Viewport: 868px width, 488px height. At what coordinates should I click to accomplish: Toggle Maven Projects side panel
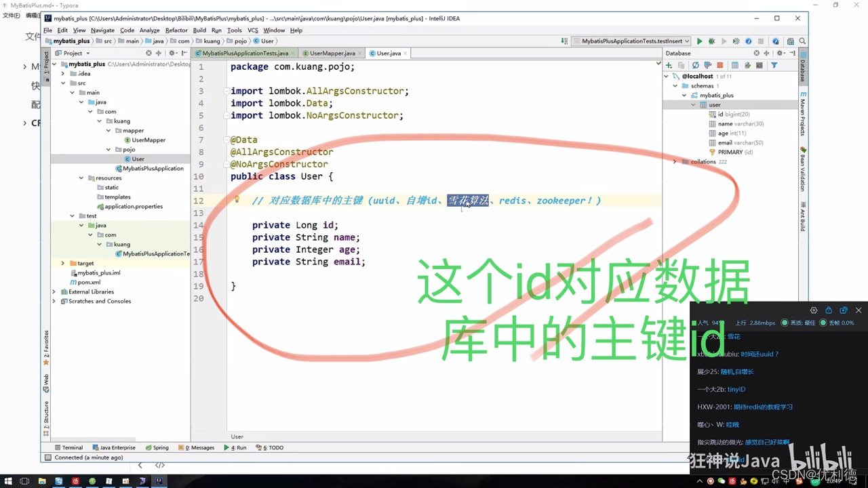click(x=803, y=113)
